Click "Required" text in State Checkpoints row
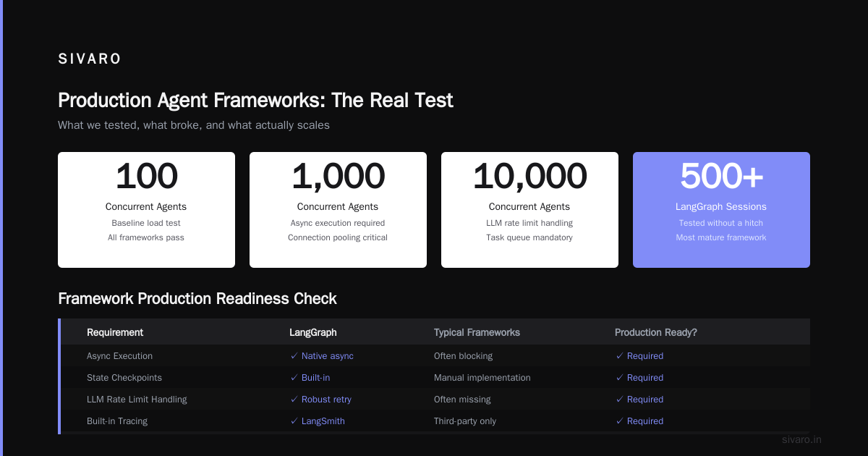This screenshot has width=868, height=456. (645, 378)
